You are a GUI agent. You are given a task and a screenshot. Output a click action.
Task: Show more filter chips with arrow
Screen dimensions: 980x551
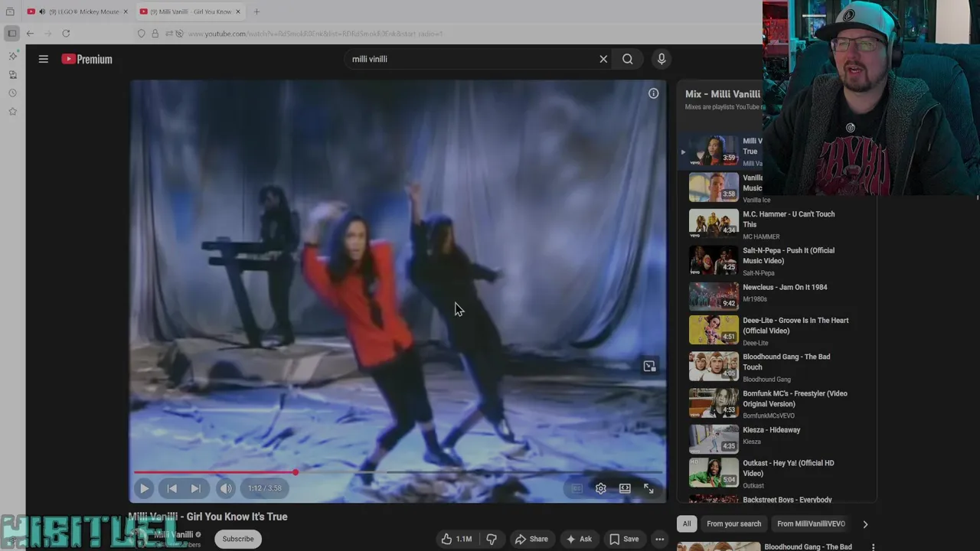click(x=865, y=524)
